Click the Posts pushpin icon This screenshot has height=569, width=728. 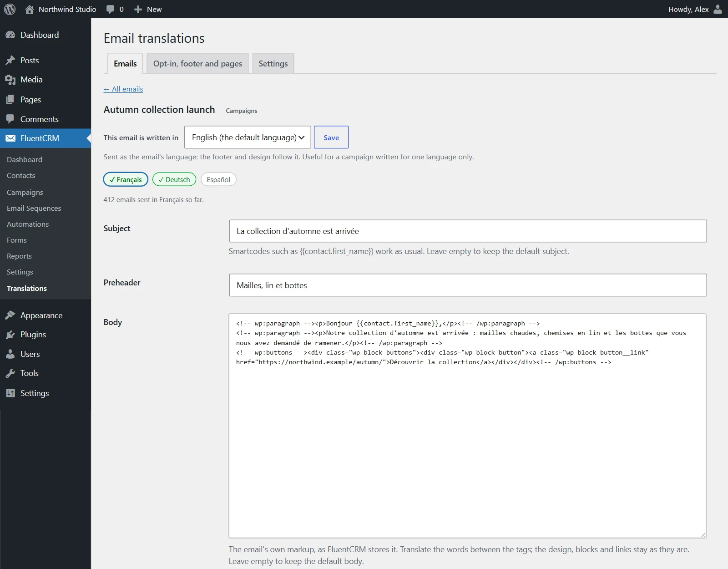tap(10, 61)
